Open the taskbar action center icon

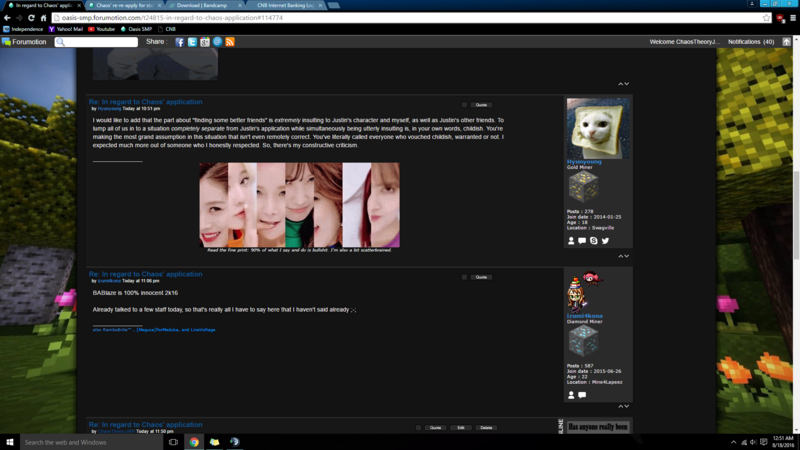tap(764, 442)
